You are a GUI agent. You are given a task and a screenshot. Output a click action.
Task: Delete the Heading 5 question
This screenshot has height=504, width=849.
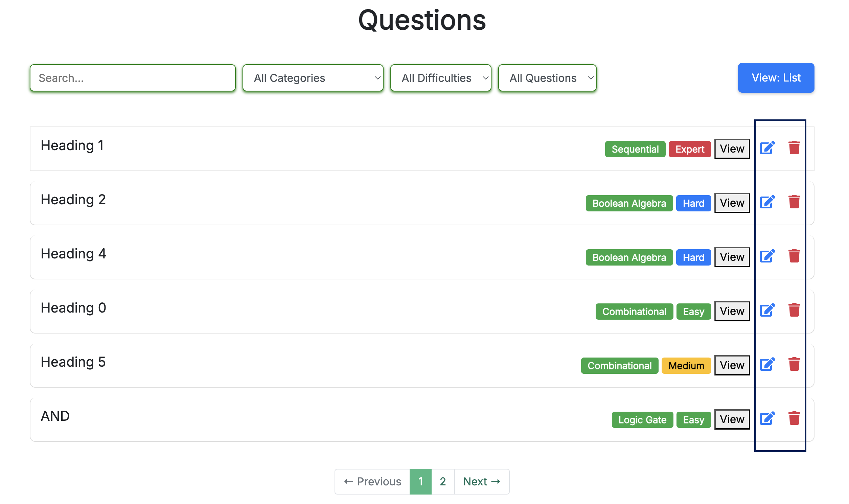coord(794,364)
